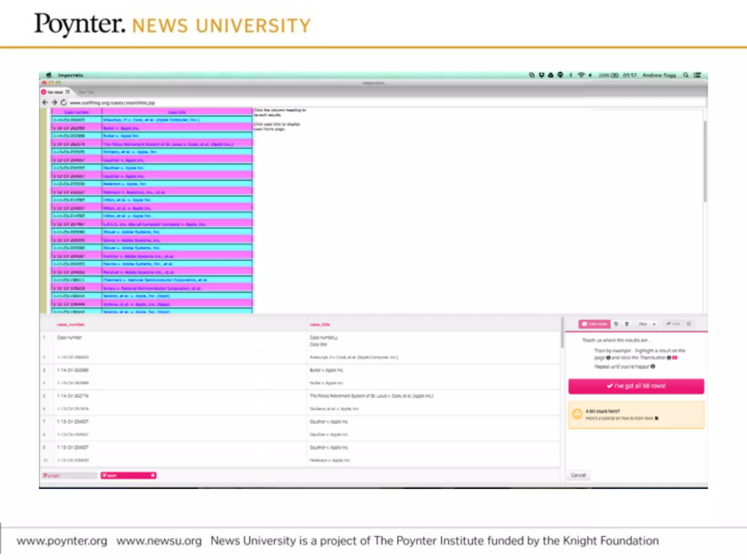Select the Get data browser tab

coord(55,92)
